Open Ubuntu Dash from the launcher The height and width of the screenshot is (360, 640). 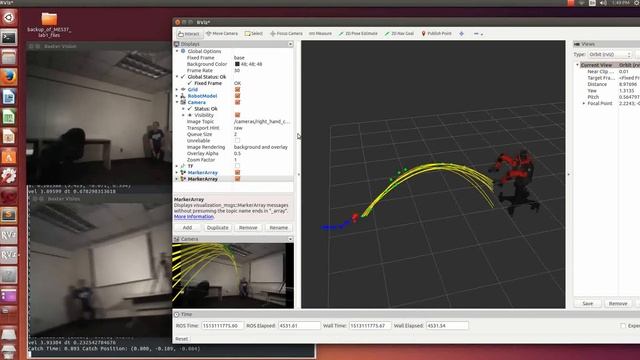pos(9,18)
